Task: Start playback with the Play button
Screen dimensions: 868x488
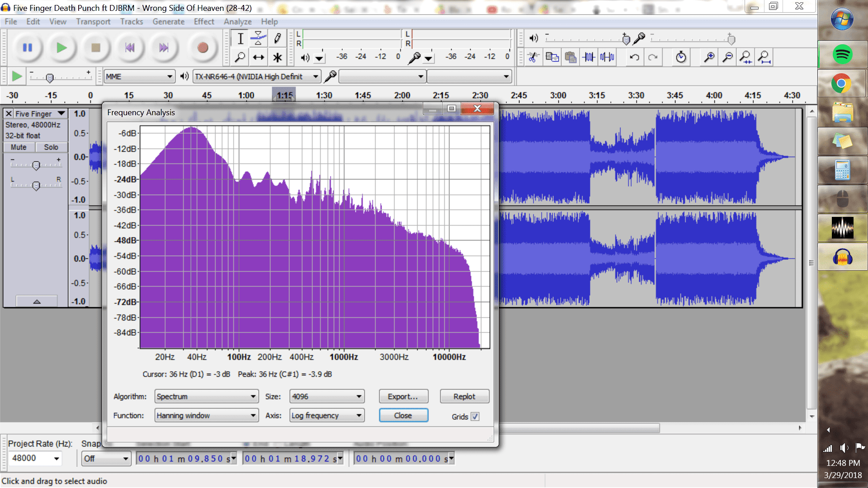Action: 61,47
